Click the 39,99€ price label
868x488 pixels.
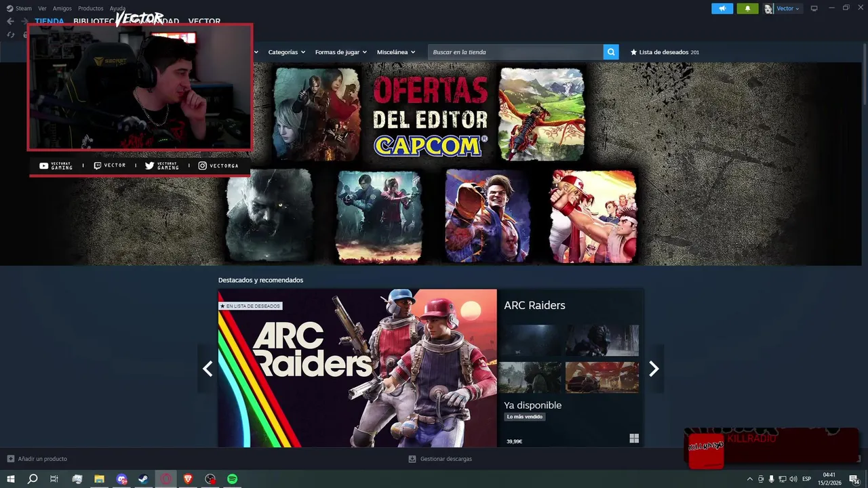514,441
